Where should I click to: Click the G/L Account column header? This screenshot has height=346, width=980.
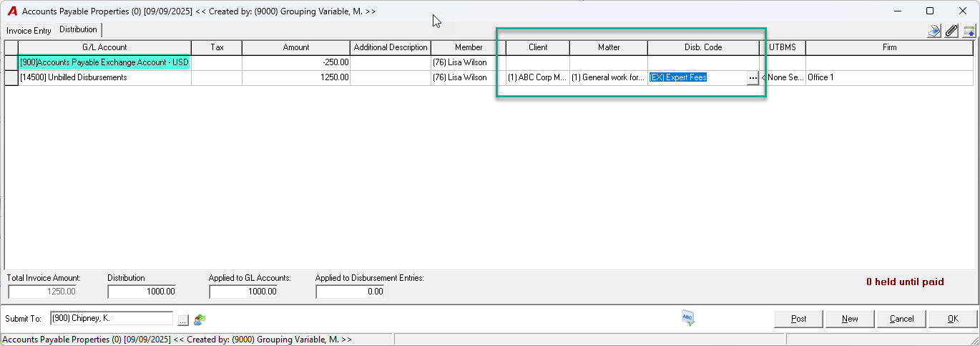[104, 47]
